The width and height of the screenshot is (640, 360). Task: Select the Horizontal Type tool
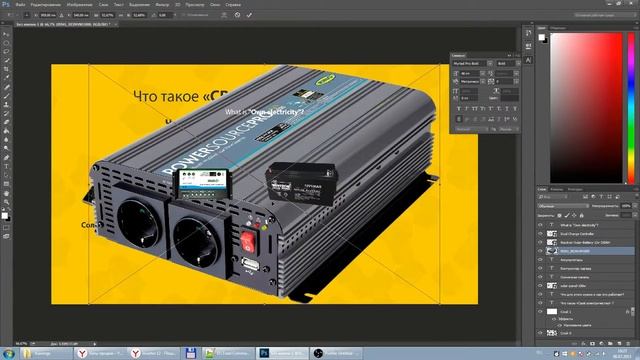tap(6, 167)
